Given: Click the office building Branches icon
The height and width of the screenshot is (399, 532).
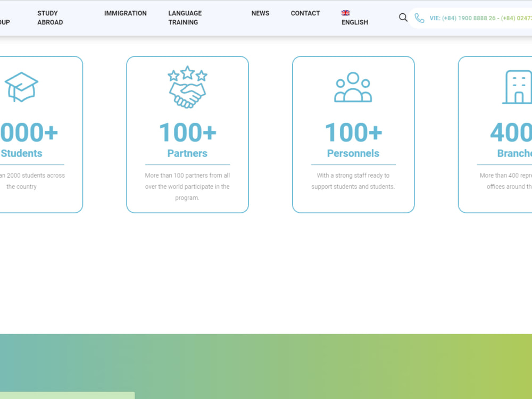Looking at the screenshot, I should (517, 87).
